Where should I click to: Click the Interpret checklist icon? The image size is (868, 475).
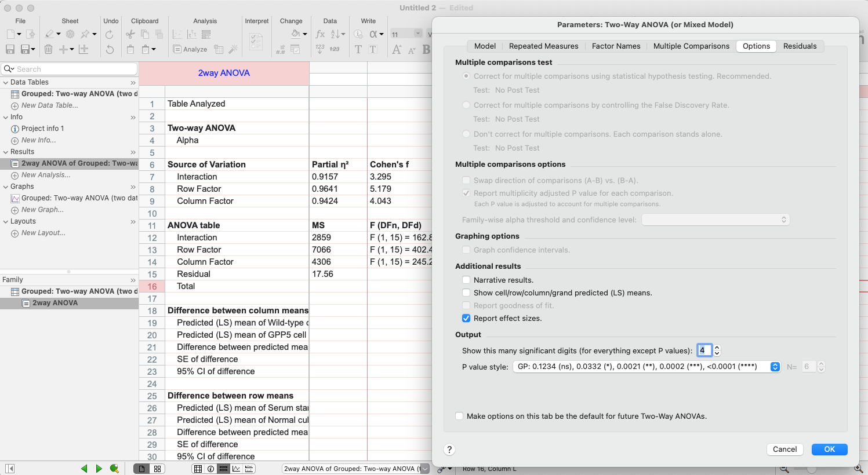(256, 42)
